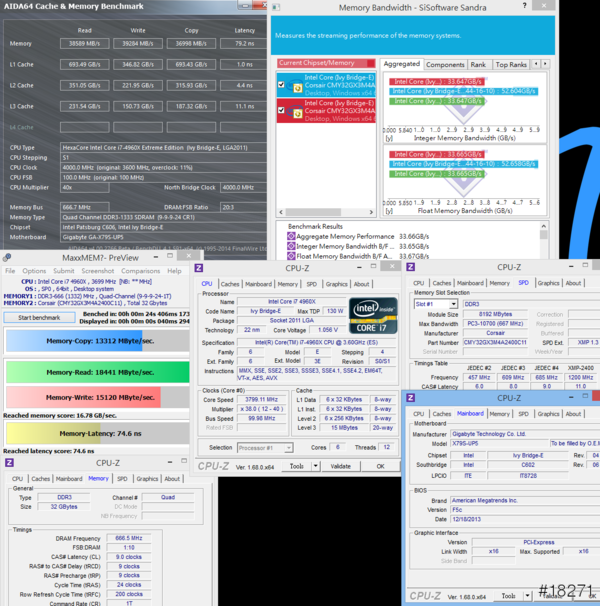The height and width of the screenshot is (606, 600).
Task: Toggle the red Ivy Bridge-E entry checkbox
Action: coord(281,110)
